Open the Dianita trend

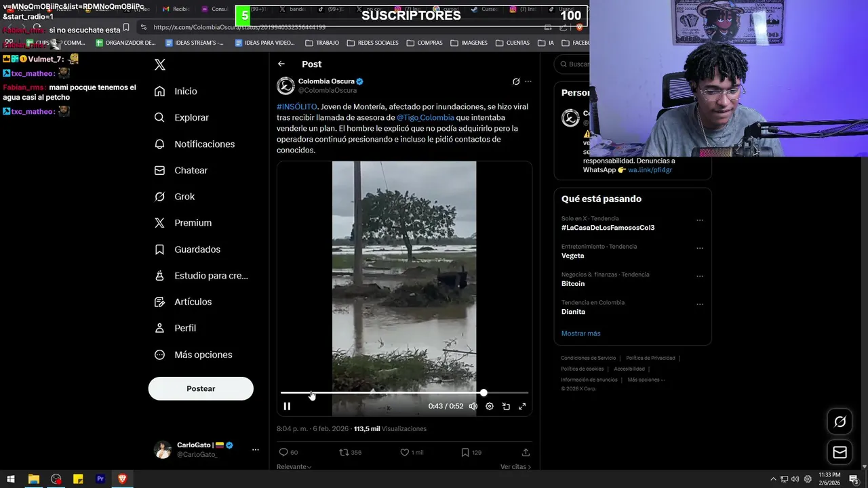[x=573, y=312]
